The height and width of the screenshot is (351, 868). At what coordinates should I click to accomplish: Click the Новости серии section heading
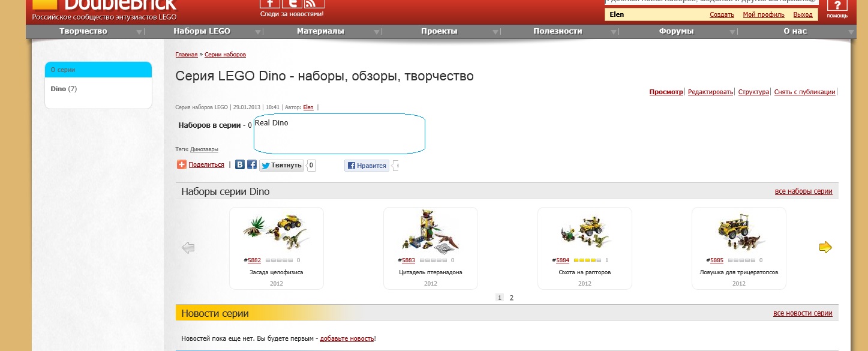(215, 313)
